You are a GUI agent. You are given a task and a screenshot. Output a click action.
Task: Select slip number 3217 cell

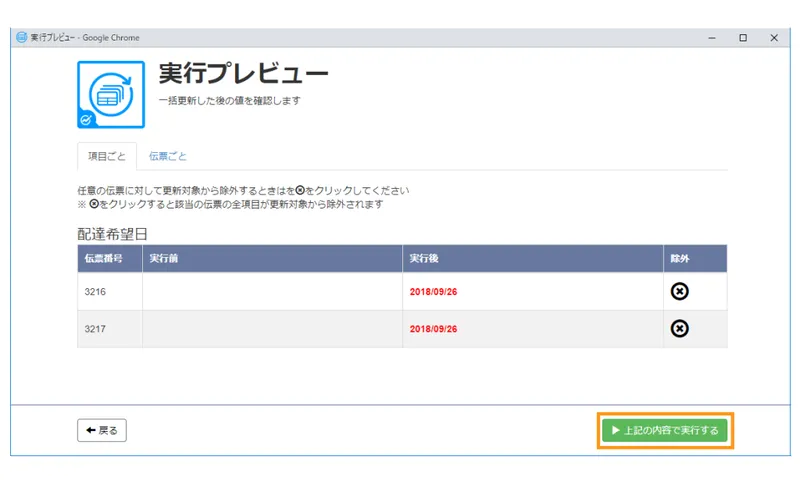pyautogui.click(x=110, y=329)
